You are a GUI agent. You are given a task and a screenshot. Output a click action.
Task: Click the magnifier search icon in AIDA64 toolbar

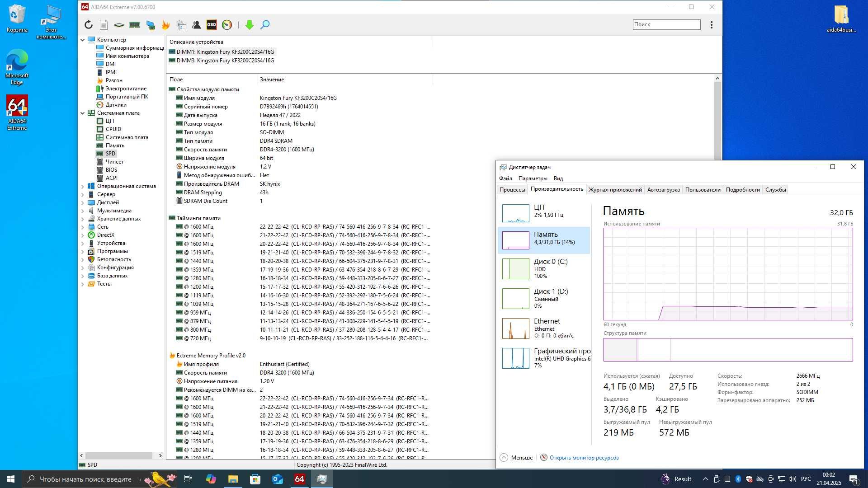tap(265, 25)
